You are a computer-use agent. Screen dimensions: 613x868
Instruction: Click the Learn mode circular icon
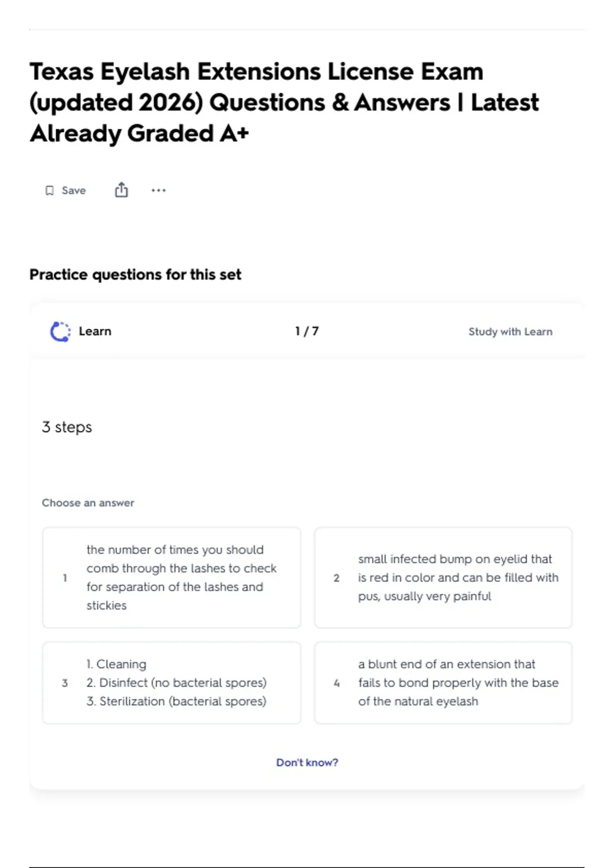tap(60, 331)
